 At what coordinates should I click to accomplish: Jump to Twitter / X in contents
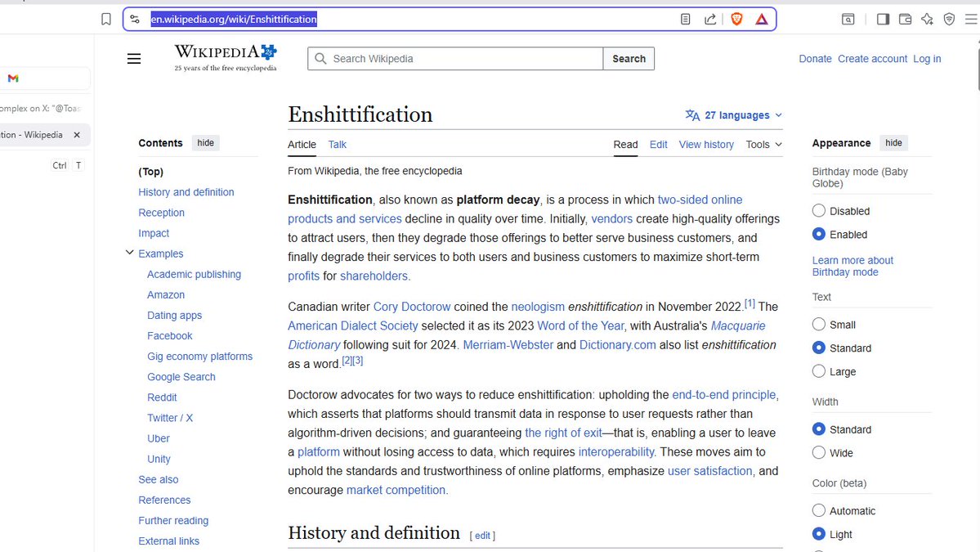pyautogui.click(x=170, y=418)
